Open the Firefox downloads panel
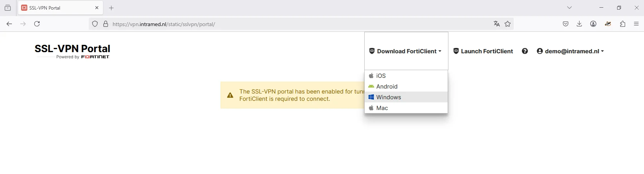 point(579,24)
